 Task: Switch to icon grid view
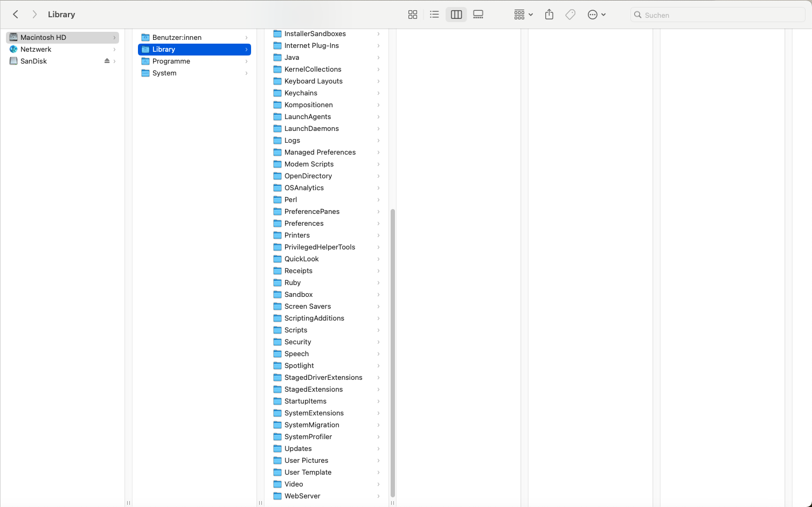[413, 15]
